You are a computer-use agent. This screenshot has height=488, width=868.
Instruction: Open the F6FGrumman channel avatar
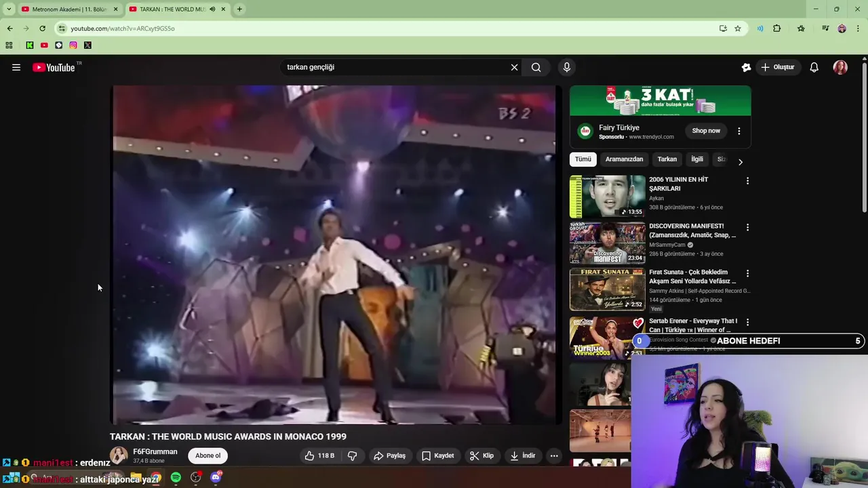tap(119, 455)
